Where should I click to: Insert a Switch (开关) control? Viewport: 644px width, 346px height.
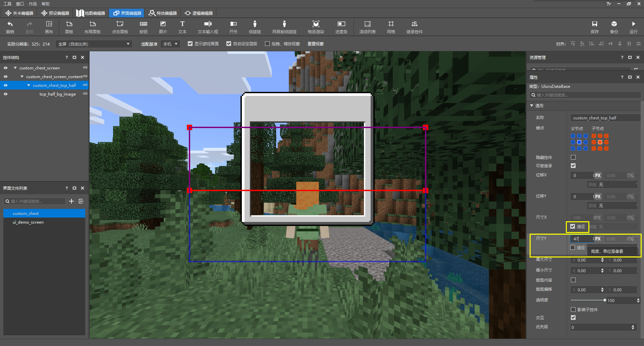point(233,27)
